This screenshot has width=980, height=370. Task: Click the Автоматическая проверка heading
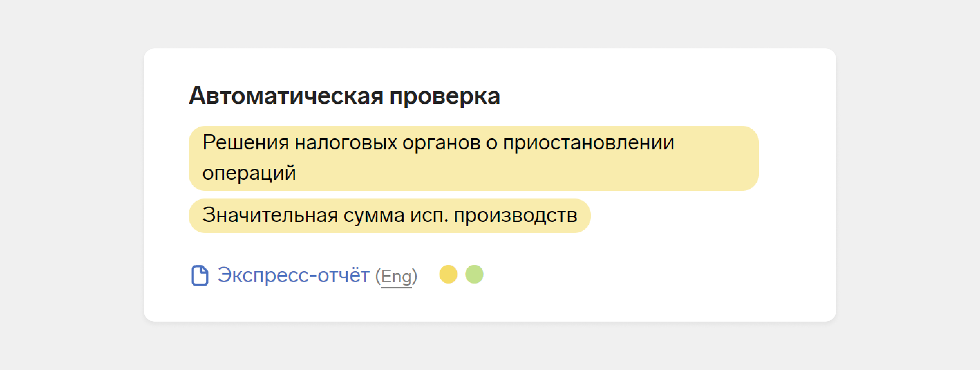[345, 95]
